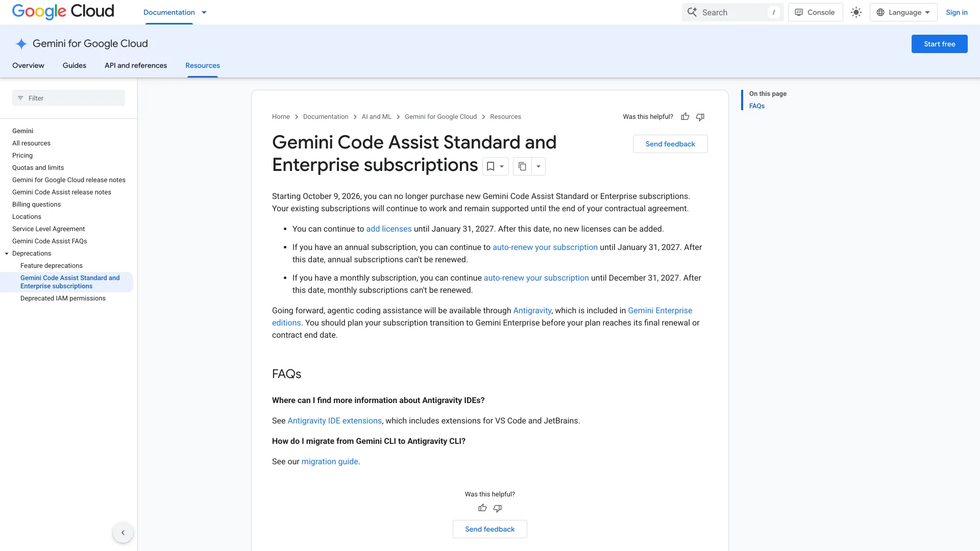Collapse sidebar with chevron button
The image size is (980, 551).
(123, 533)
